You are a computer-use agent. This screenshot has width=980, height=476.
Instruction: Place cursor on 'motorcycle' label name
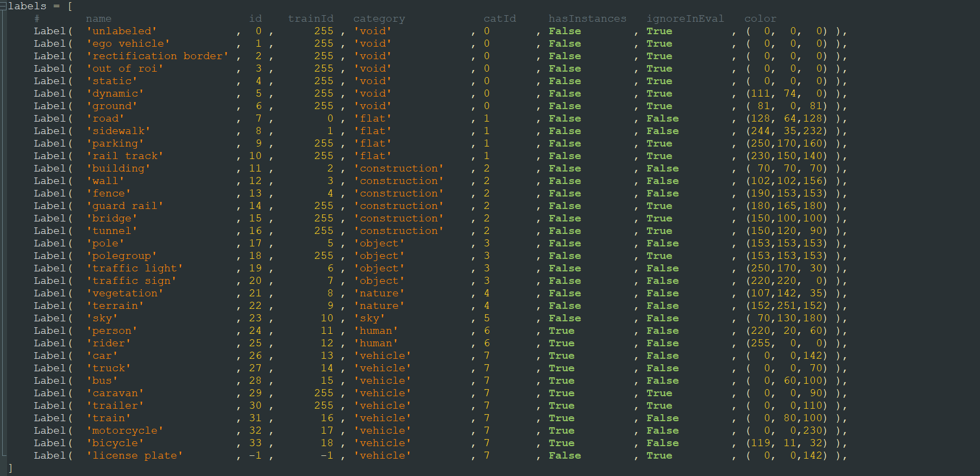coord(124,430)
